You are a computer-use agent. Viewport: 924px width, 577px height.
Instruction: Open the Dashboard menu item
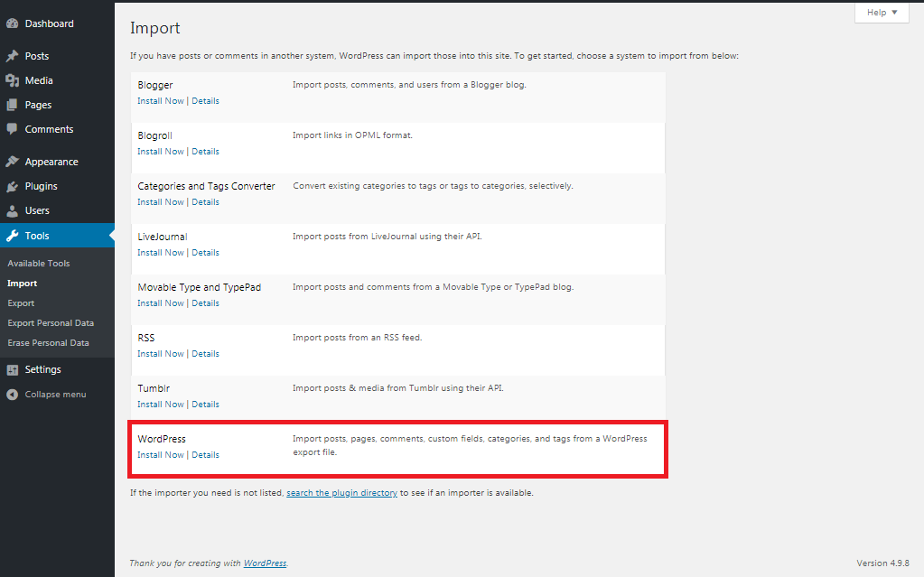tap(49, 23)
